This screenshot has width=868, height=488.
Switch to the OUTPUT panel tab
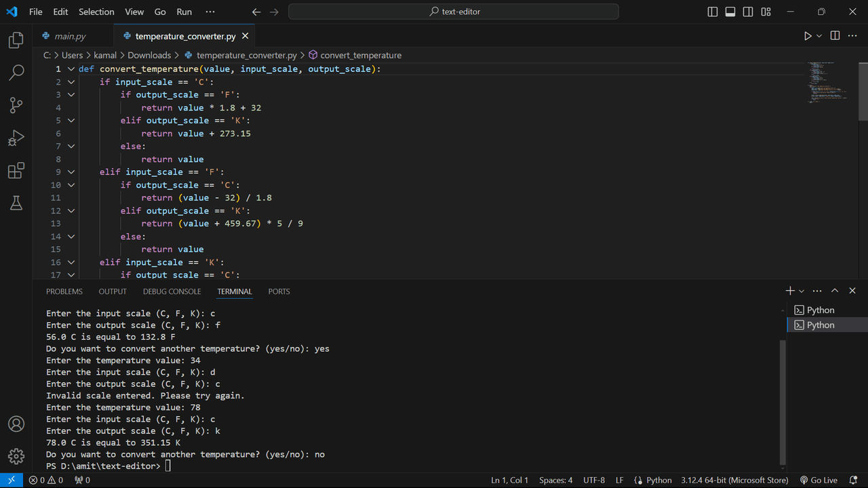(x=113, y=291)
